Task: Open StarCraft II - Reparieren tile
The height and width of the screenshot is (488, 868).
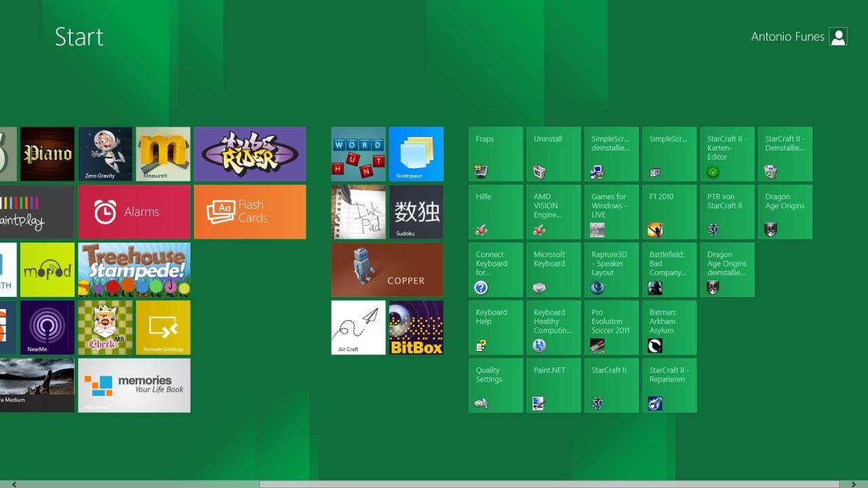Action: pos(669,385)
